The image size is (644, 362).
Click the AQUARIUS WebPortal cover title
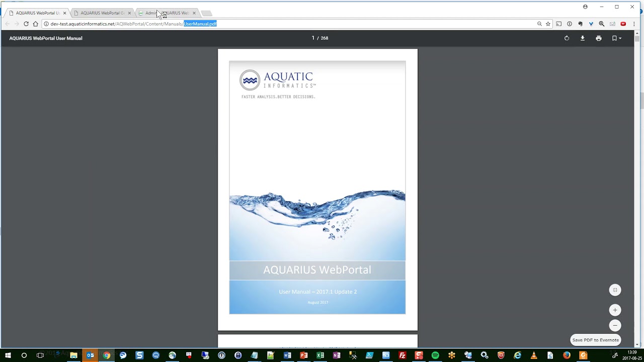(317, 270)
